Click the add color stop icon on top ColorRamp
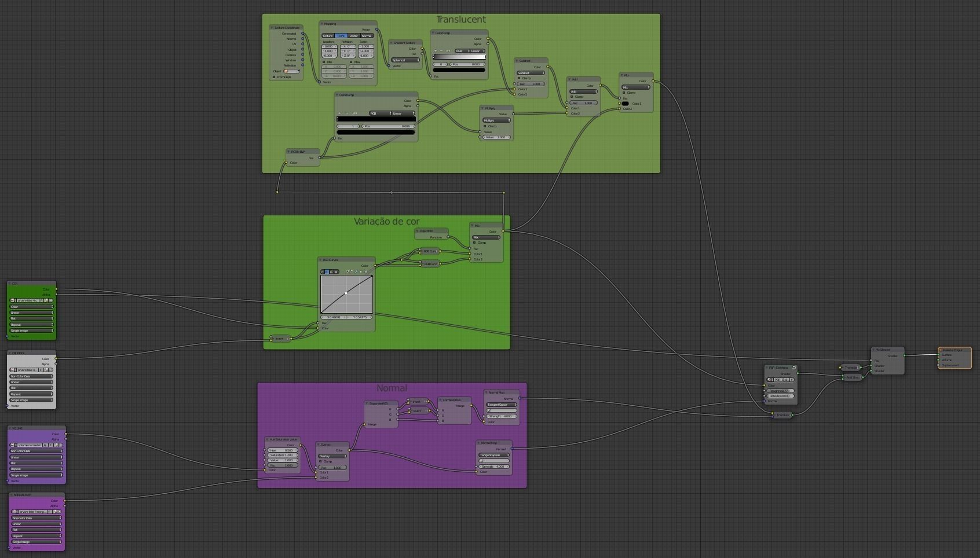This screenshot has width=980, height=558. pos(436,51)
